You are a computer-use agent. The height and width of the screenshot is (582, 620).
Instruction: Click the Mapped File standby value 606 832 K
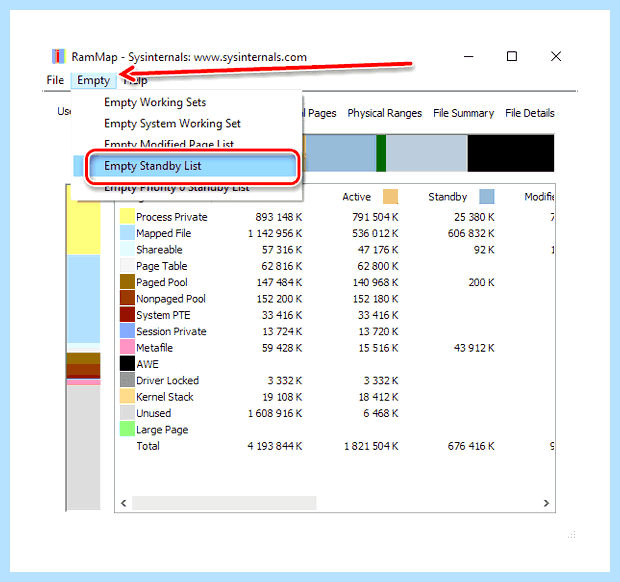(x=471, y=233)
